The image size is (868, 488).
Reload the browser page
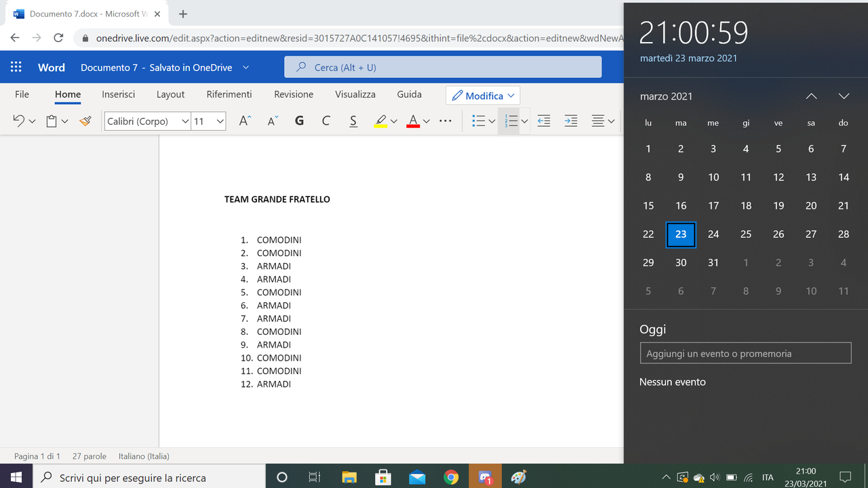58,38
